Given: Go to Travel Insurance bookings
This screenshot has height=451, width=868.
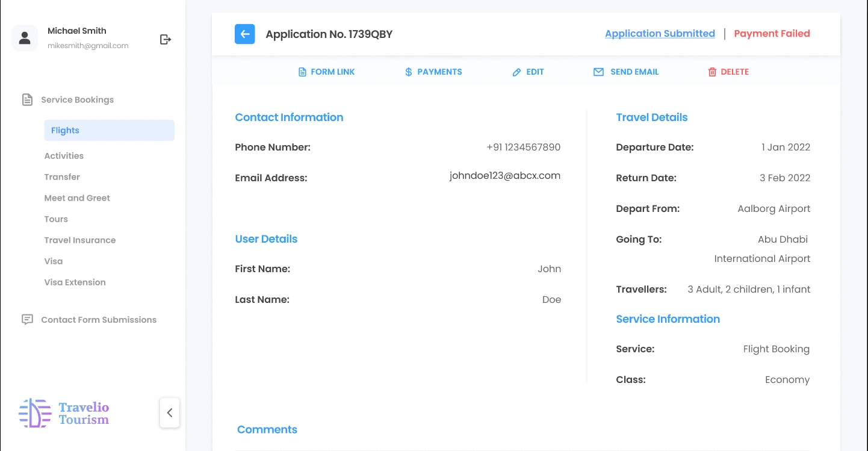Looking at the screenshot, I should pyautogui.click(x=80, y=240).
